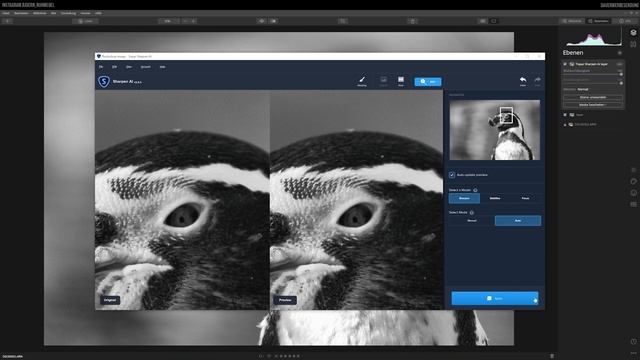Open the zoom percentage dropdown in top toolbar

point(169,21)
